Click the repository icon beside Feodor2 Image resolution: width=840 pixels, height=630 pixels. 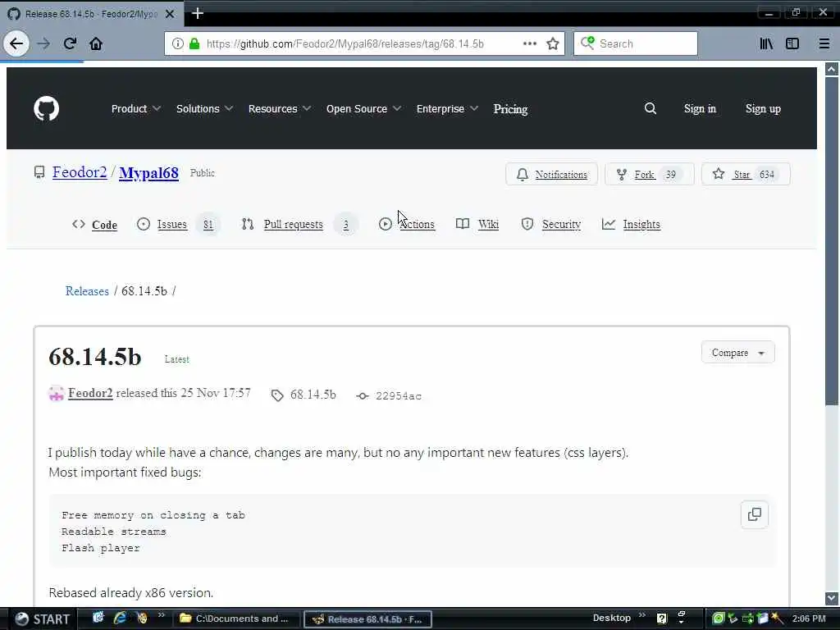coord(39,172)
